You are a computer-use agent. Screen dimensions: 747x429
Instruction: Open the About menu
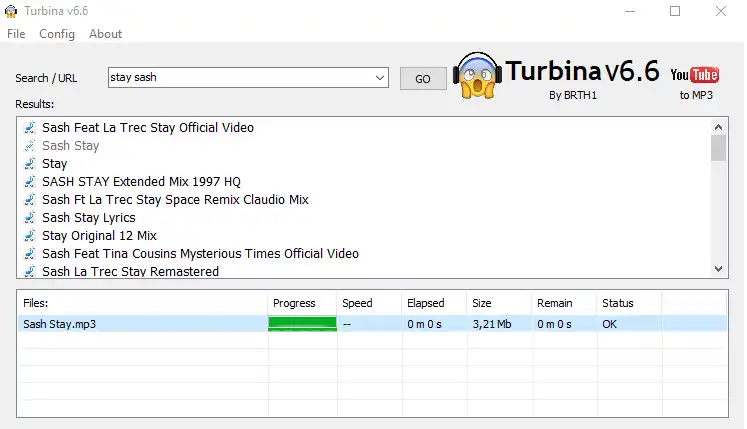coord(105,34)
